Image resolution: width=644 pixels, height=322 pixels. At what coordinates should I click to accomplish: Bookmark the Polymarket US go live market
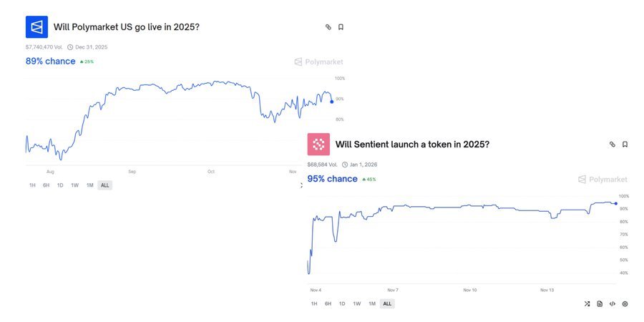(x=341, y=27)
